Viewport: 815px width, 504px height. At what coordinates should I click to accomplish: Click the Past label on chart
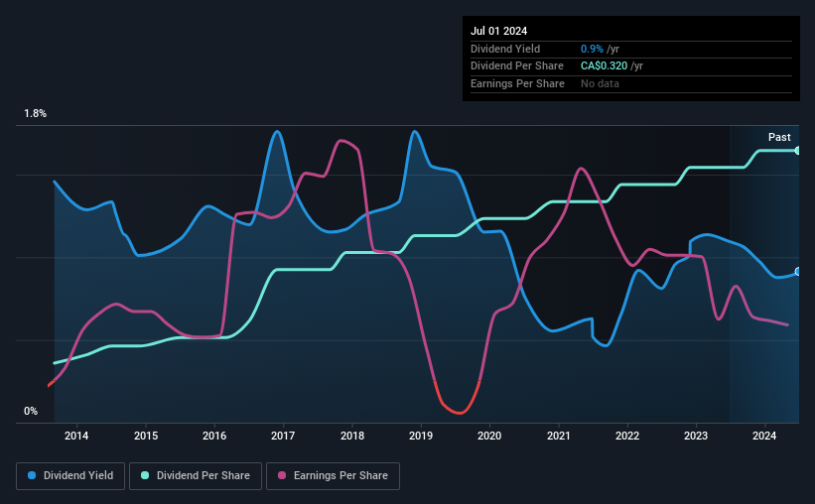[779, 137]
